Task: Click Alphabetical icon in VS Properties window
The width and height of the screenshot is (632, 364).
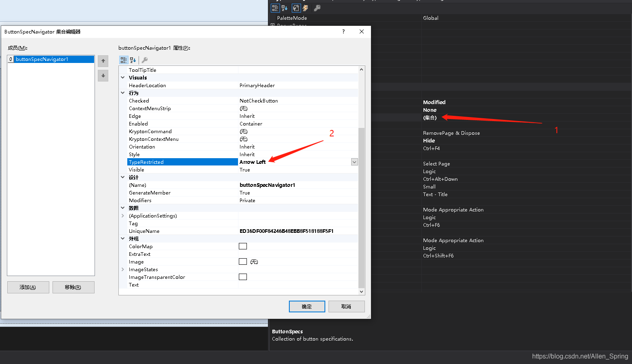Action: (284, 8)
